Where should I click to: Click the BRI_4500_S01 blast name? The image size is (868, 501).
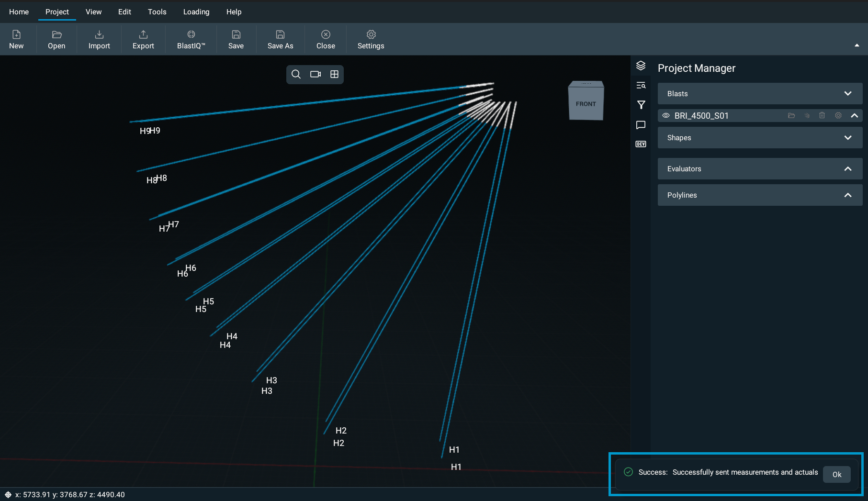[701, 115]
